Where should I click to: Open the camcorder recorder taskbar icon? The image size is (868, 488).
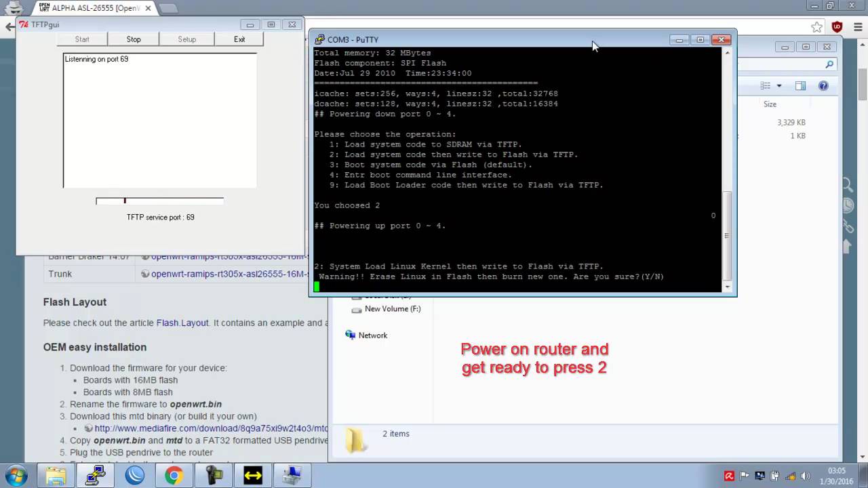[213, 475]
